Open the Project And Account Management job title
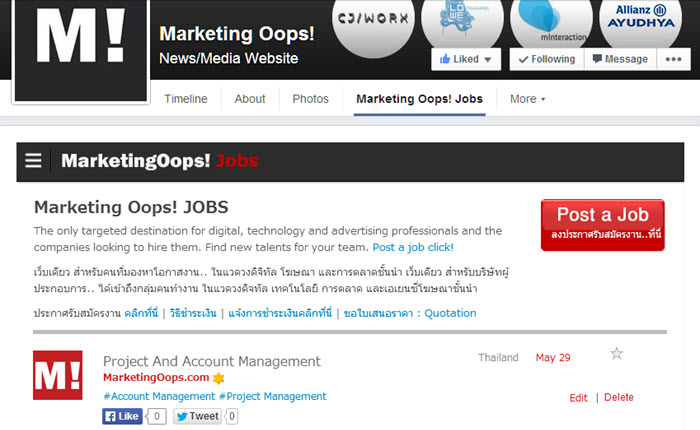 click(x=212, y=361)
